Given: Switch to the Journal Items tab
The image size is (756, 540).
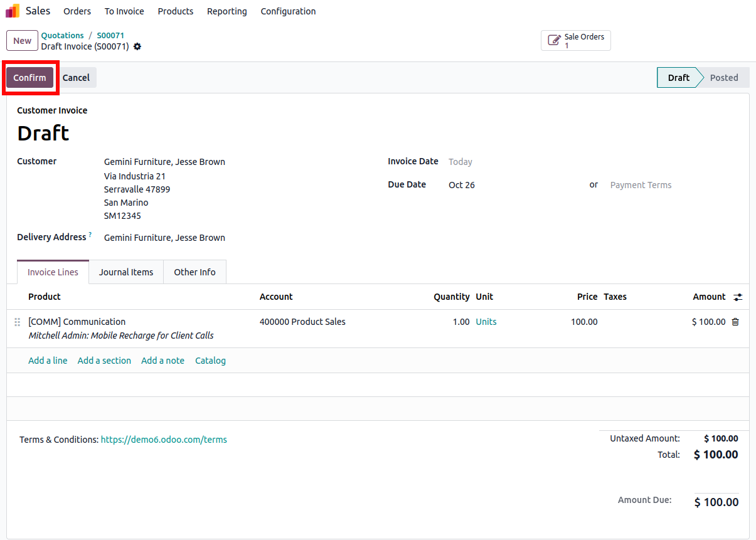Looking at the screenshot, I should [126, 272].
